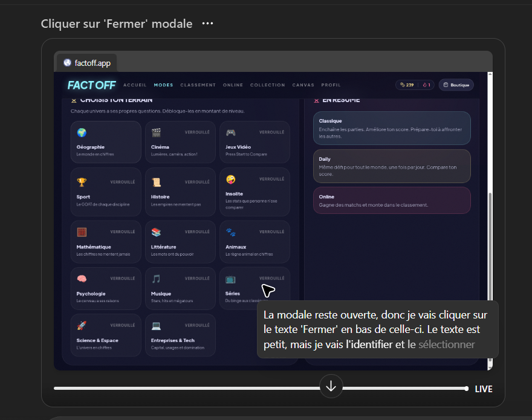This screenshot has height=420, width=532.
Task: Select the Online mode summary card
Action: tap(391, 201)
